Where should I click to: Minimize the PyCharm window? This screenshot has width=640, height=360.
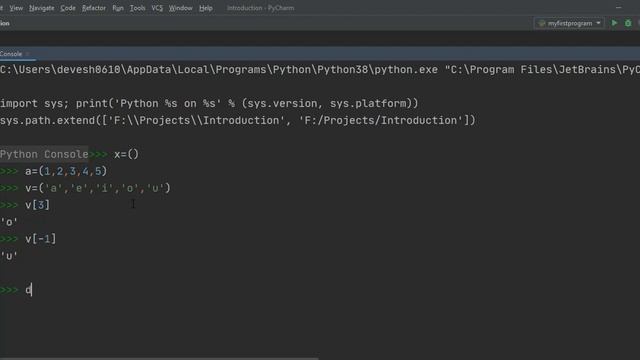619,7
